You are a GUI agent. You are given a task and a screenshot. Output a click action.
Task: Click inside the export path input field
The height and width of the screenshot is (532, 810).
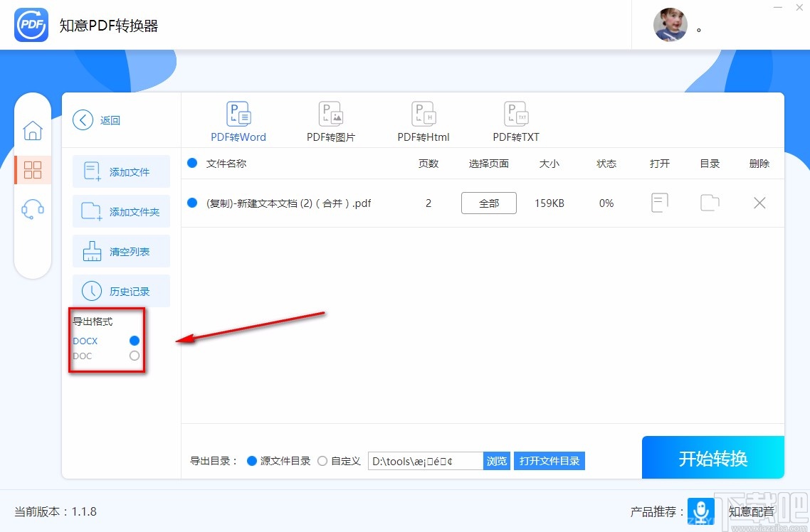click(424, 460)
